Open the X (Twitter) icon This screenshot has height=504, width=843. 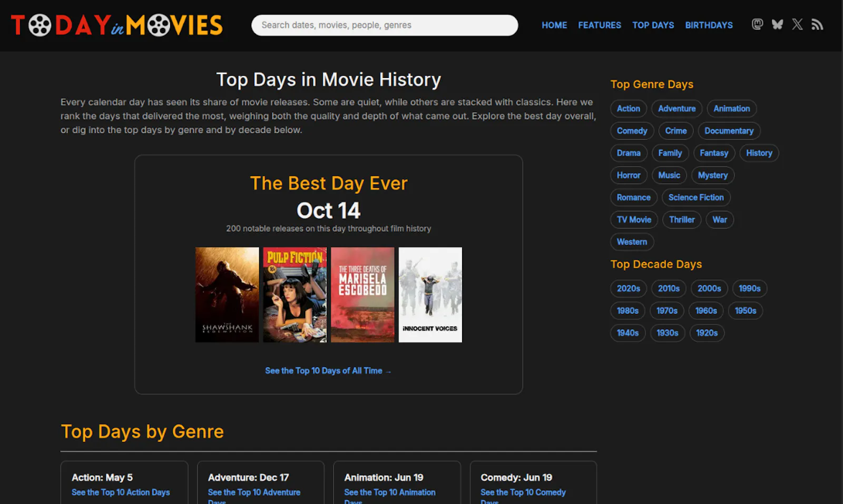click(x=797, y=25)
